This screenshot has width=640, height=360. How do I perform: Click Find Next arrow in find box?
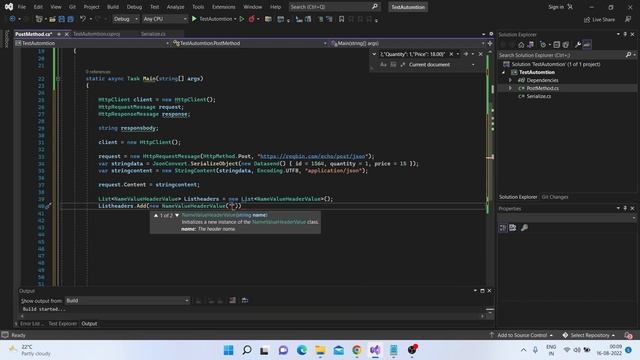click(x=466, y=54)
